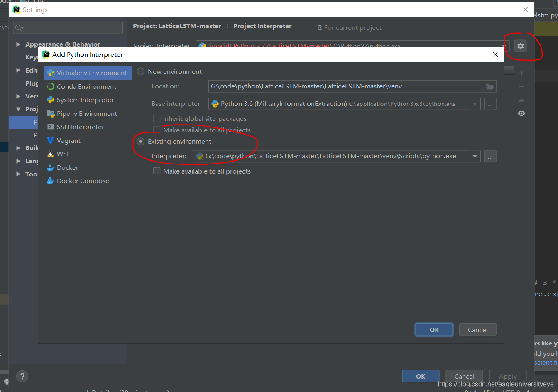Image resolution: width=558 pixels, height=392 pixels.
Task: Click the Project Interpreter breadcrumb text
Action: pyautogui.click(x=262, y=26)
